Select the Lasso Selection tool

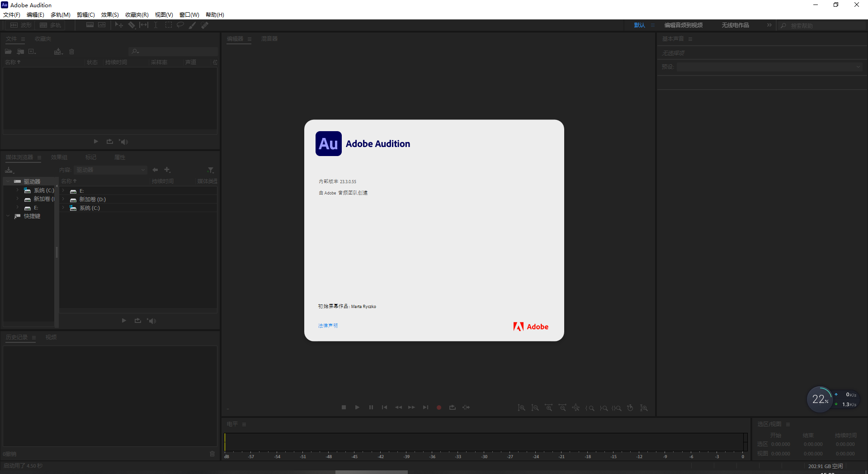180,25
